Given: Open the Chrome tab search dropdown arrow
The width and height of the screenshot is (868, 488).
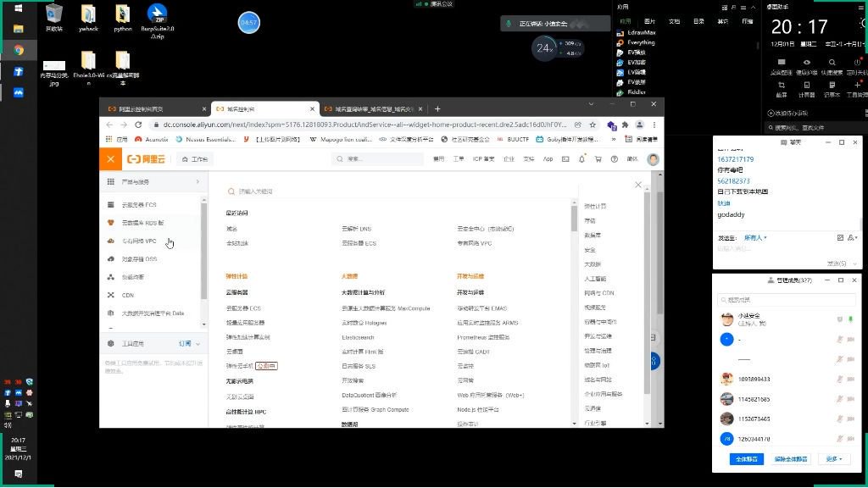Looking at the screenshot, I should pyautogui.click(x=591, y=104).
